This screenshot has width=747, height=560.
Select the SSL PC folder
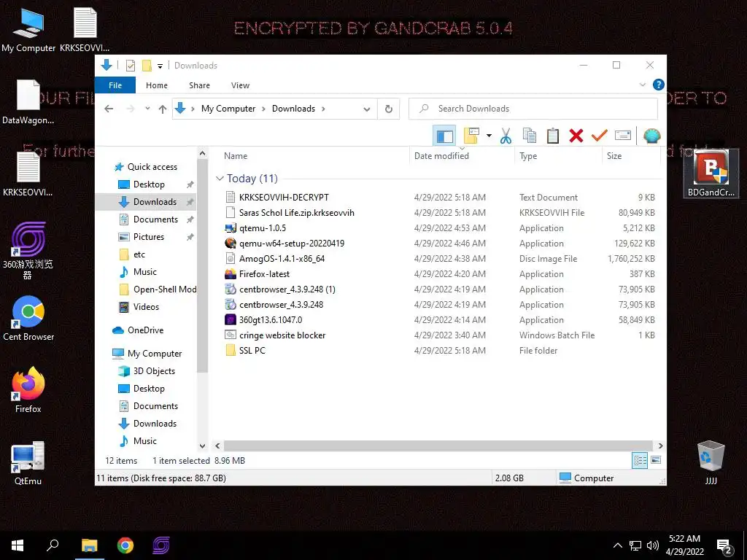pos(252,351)
